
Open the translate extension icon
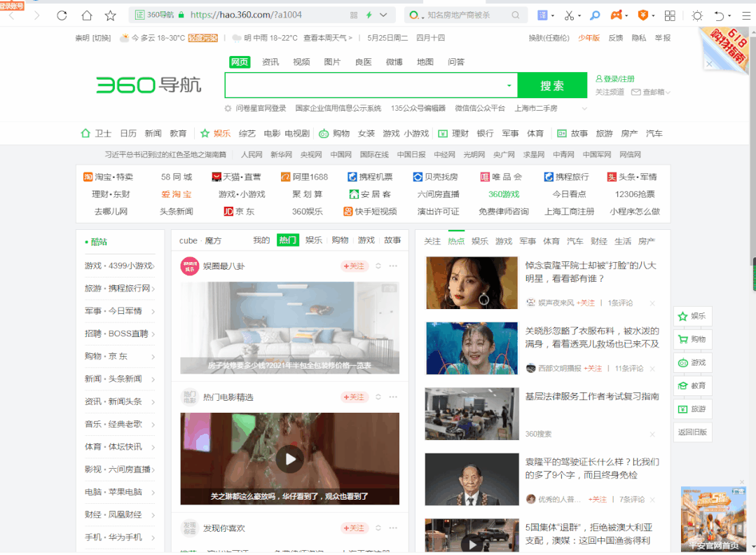coord(542,15)
